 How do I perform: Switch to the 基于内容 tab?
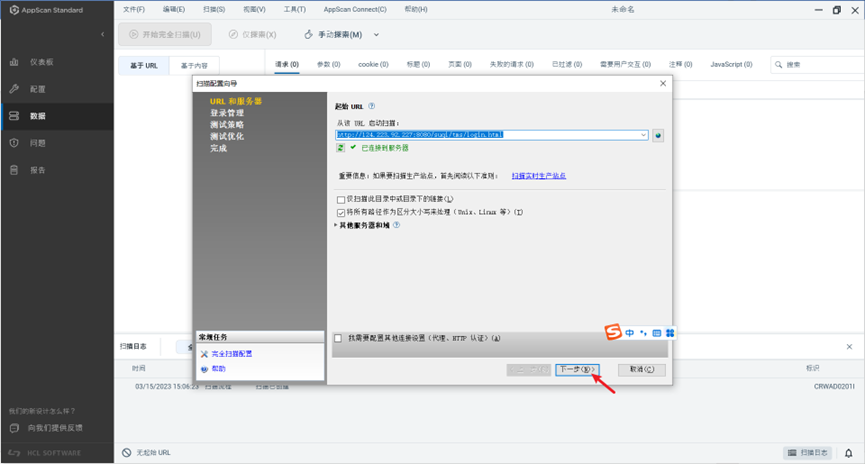194,65
